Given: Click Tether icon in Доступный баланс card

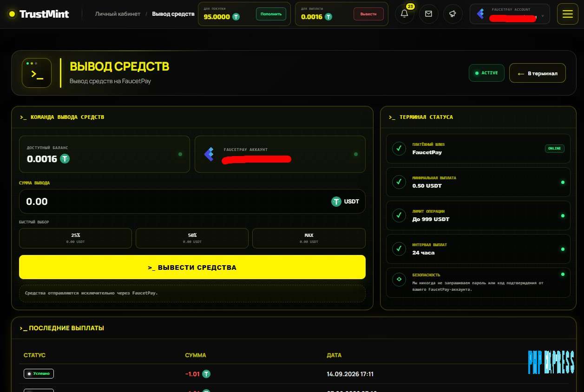Looking at the screenshot, I should [x=65, y=159].
